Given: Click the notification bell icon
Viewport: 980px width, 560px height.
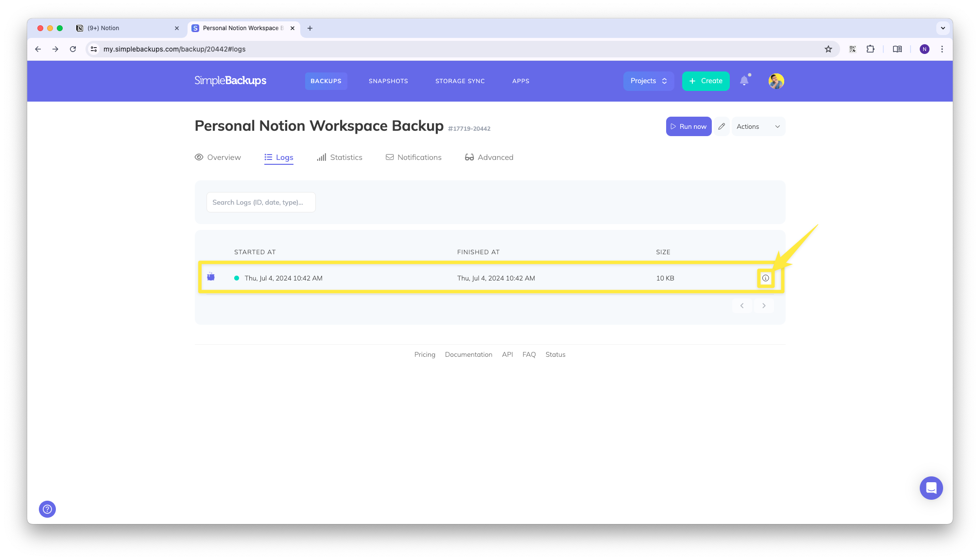Looking at the screenshot, I should 745,81.
